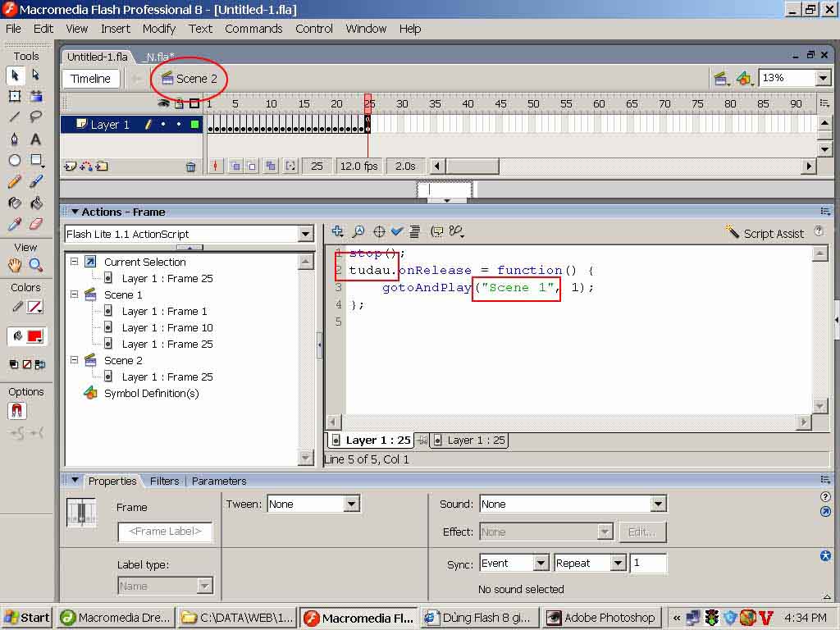This screenshot has width=840, height=630.
Task: Collapse the Actions - Frame panel
Action: [x=75, y=212]
